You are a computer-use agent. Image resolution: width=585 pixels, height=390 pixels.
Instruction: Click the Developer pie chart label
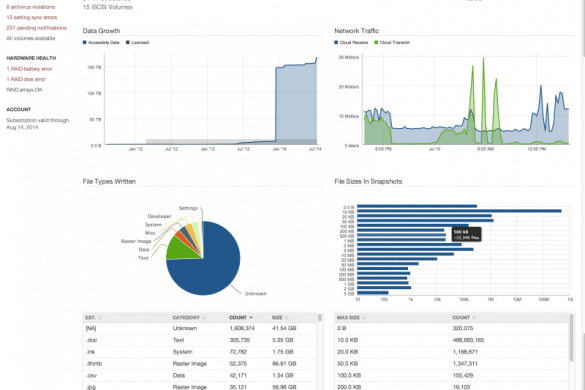159,216
